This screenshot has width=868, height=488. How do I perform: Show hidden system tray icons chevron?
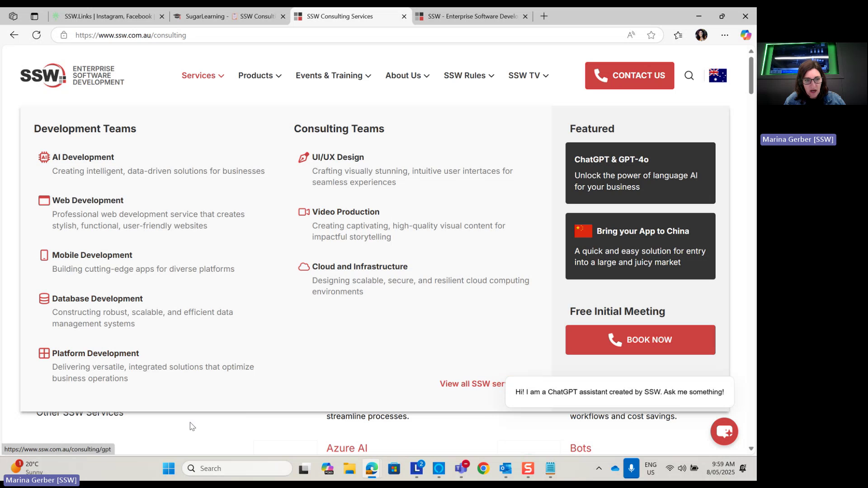[x=599, y=469]
